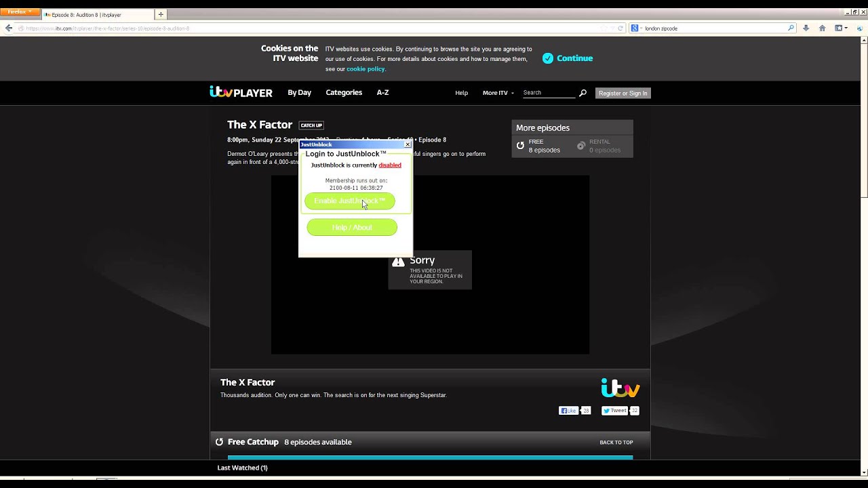Click '8 episodes available' text

coord(318,442)
